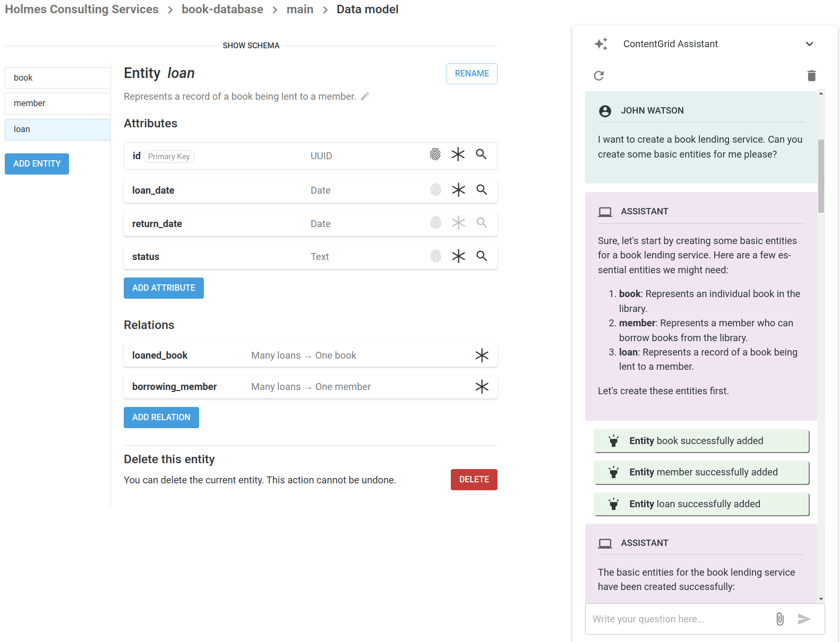
Task: Click the sparkle ContentGrid Assistant icon
Action: (x=601, y=44)
